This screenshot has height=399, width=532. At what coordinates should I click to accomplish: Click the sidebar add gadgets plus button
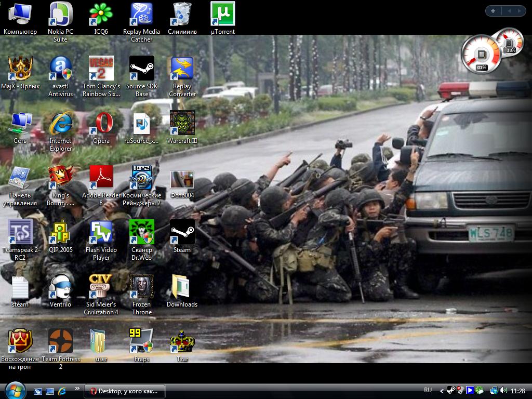(493, 11)
